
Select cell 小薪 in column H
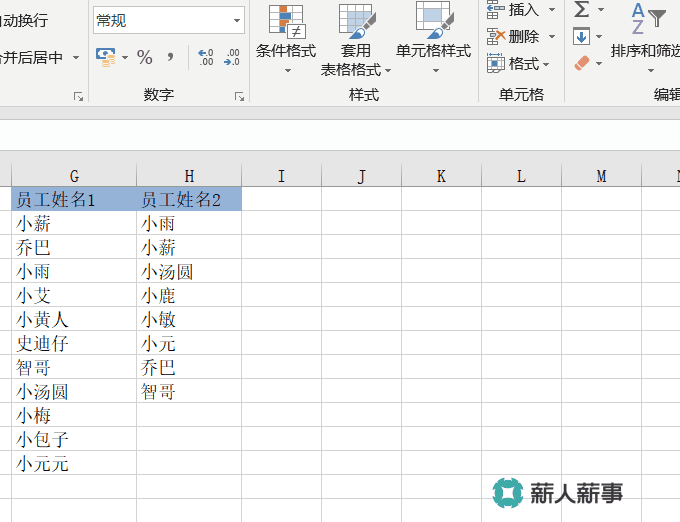click(x=189, y=247)
